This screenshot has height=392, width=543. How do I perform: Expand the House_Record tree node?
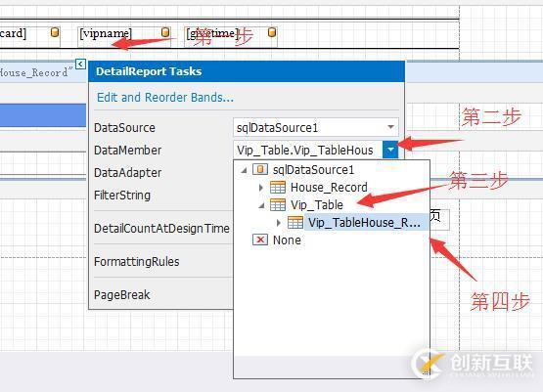tap(261, 188)
